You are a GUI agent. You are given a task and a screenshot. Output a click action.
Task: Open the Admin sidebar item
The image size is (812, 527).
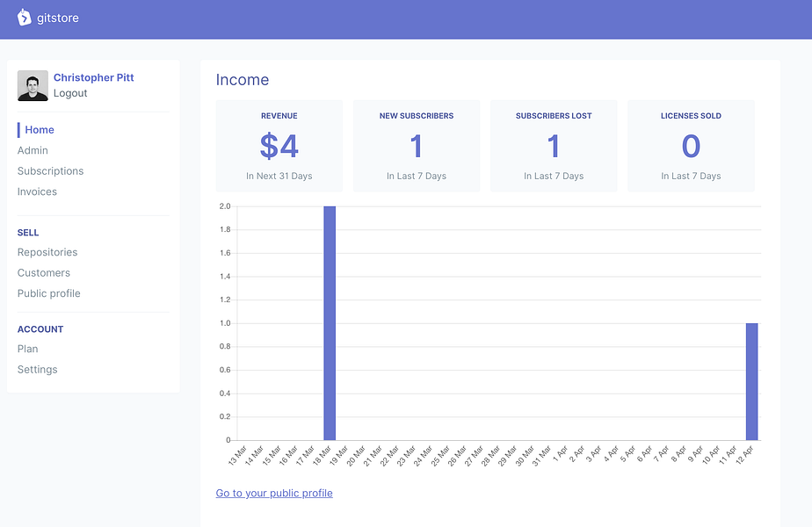(x=33, y=151)
